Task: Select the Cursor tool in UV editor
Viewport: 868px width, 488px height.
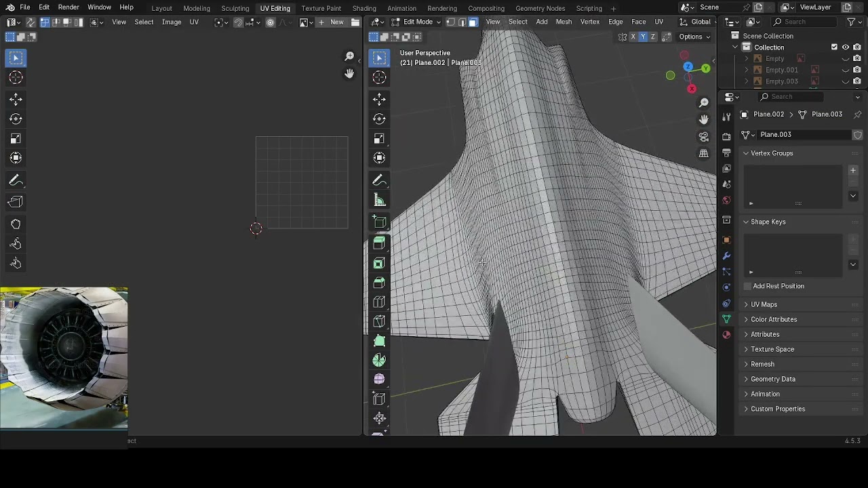Action: (16, 78)
